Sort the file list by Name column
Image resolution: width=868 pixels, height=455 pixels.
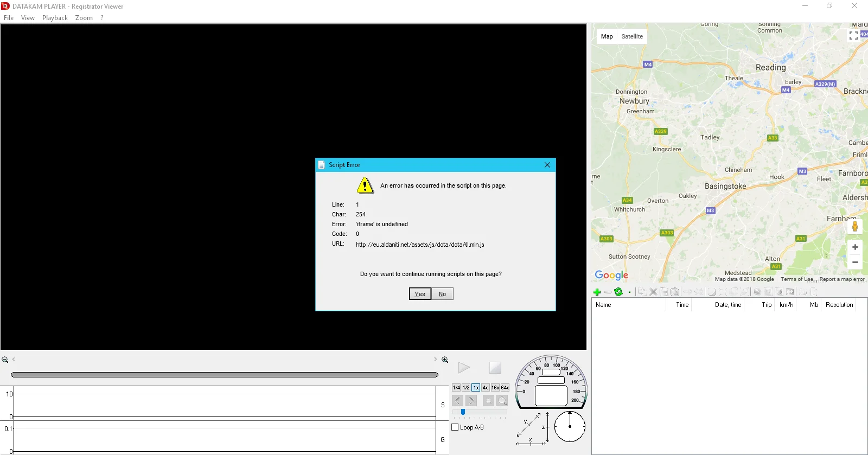(x=629, y=305)
